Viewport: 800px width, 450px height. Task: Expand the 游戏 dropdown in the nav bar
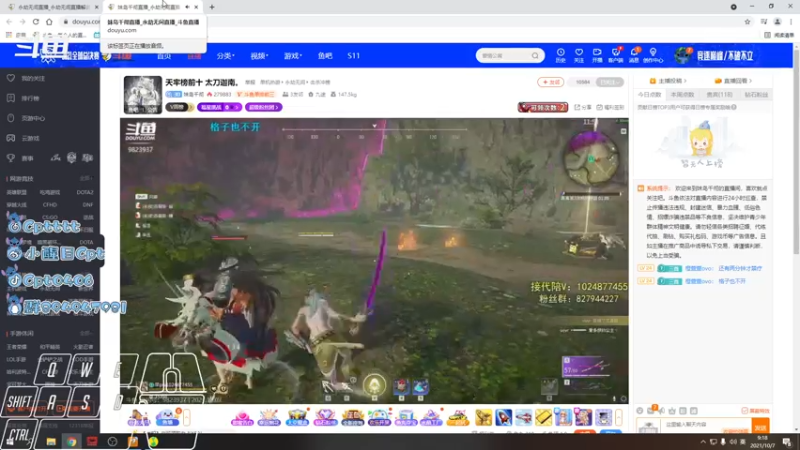[293, 56]
